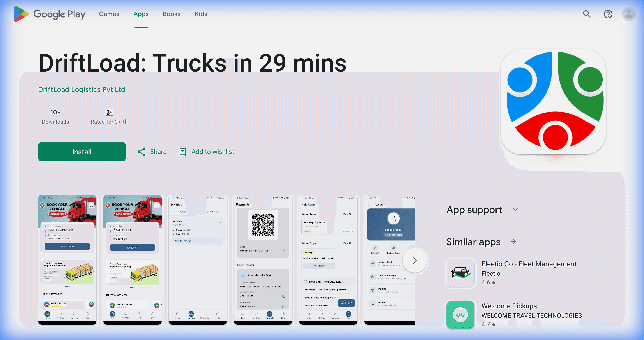This screenshot has height=340, width=644.
Task: Click the Add to wishlist bookmark icon
Action: (183, 152)
